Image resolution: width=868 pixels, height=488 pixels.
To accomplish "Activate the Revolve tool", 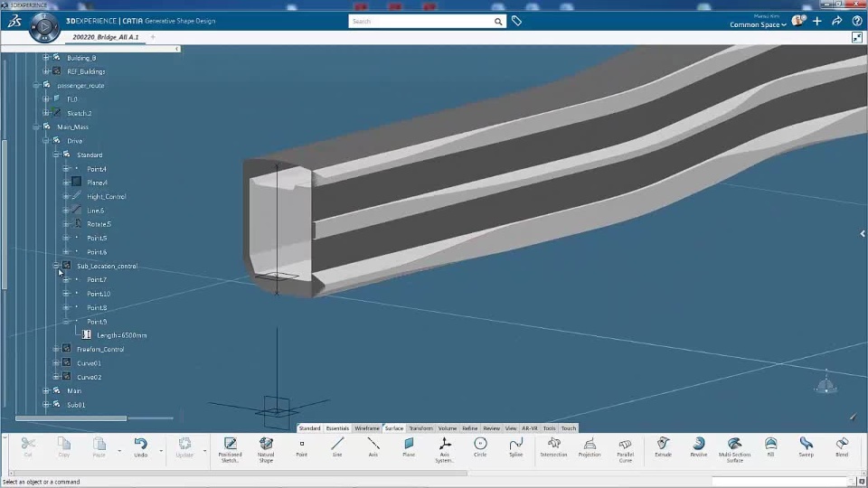I will (699, 447).
